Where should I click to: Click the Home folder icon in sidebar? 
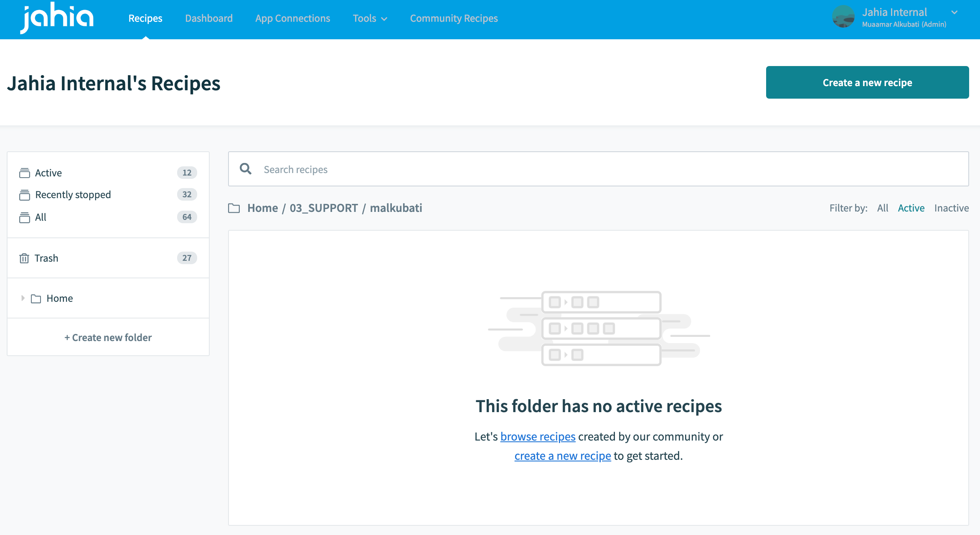pos(36,298)
